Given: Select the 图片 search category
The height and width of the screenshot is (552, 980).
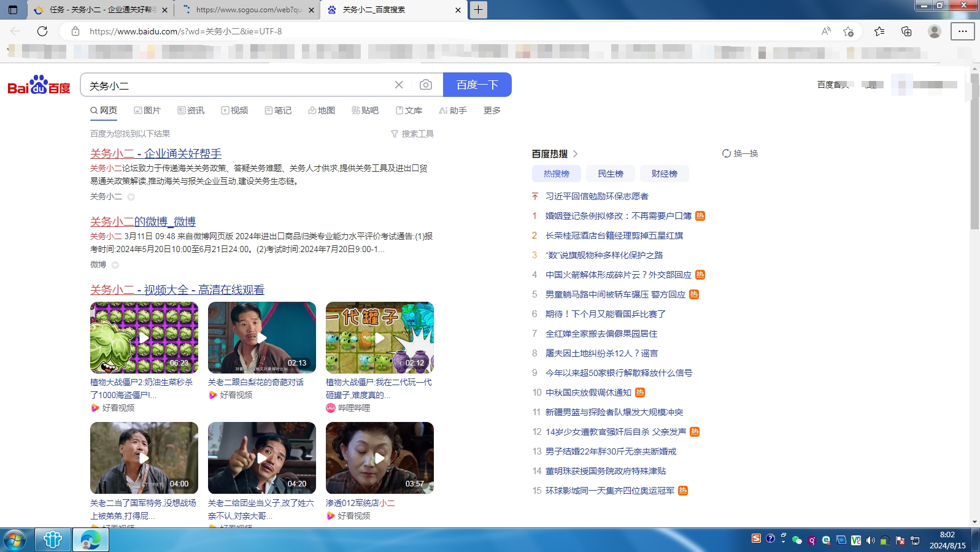Looking at the screenshot, I should pos(147,110).
